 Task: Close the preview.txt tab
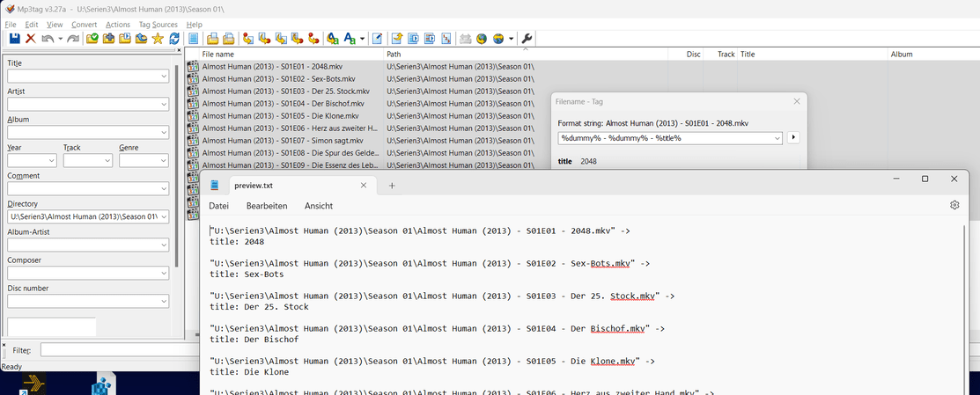point(364,186)
